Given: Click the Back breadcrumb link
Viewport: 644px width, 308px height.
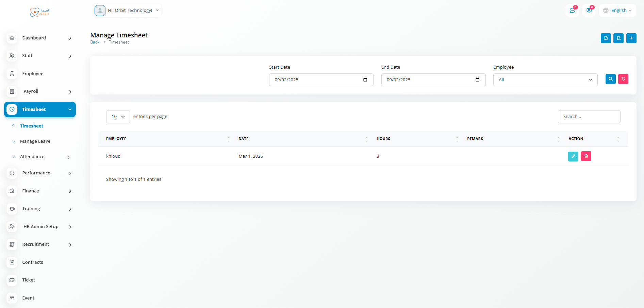Looking at the screenshot, I should [95, 42].
